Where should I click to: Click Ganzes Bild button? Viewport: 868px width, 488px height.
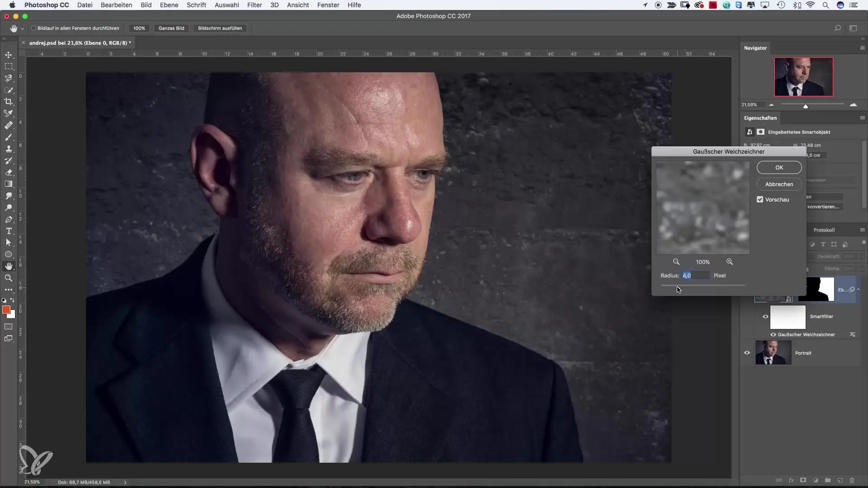(171, 28)
